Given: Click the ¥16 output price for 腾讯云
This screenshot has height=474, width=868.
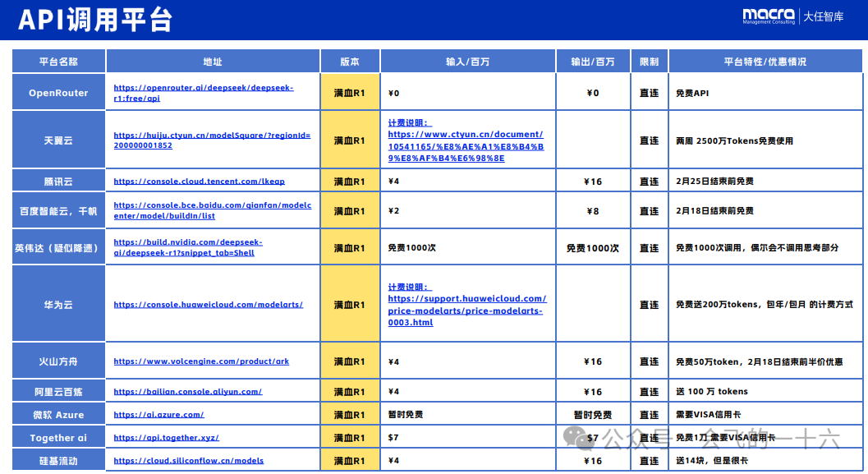Looking at the screenshot, I should [593, 182].
